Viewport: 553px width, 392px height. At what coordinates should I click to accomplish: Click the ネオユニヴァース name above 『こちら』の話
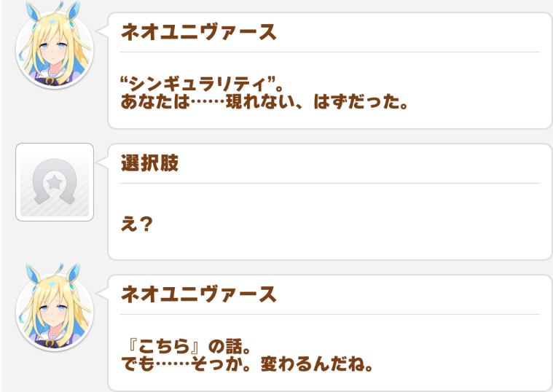(x=198, y=295)
